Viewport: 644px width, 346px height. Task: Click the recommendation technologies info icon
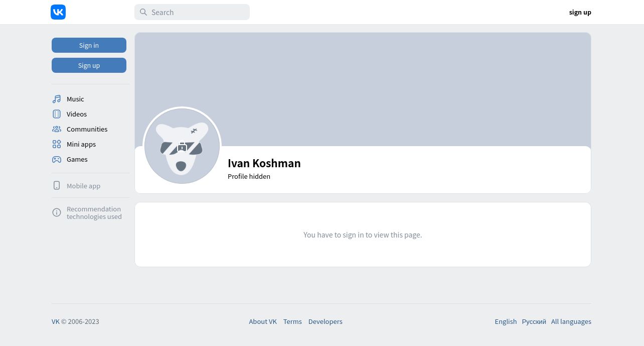pyautogui.click(x=57, y=212)
